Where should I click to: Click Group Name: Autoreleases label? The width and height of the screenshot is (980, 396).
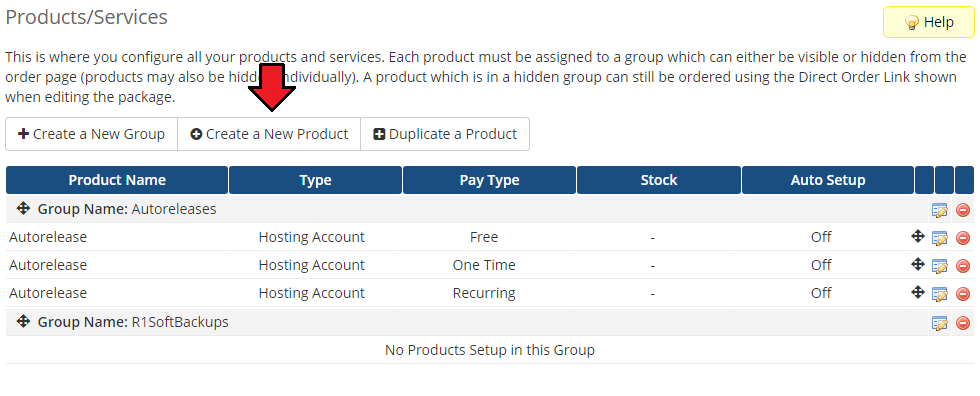(127, 209)
